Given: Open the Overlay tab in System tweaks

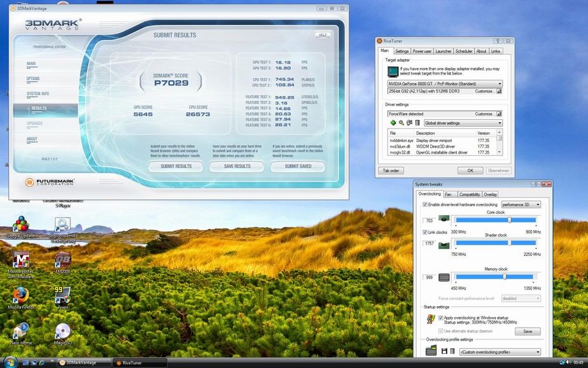Looking at the screenshot, I should click(x=490, y=194).
